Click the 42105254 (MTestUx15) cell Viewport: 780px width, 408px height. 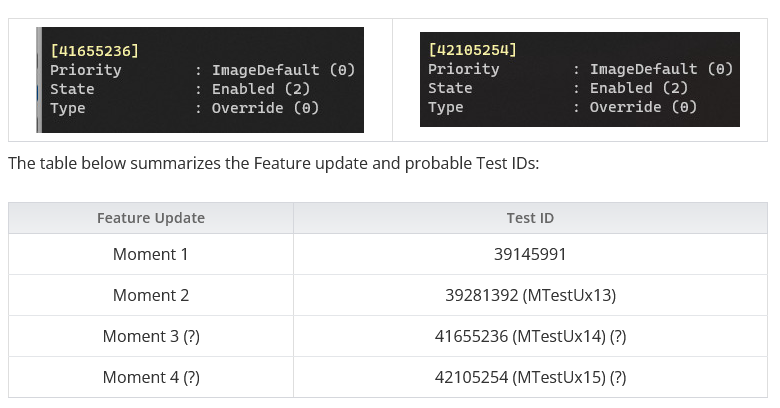[x=530, y=377]
